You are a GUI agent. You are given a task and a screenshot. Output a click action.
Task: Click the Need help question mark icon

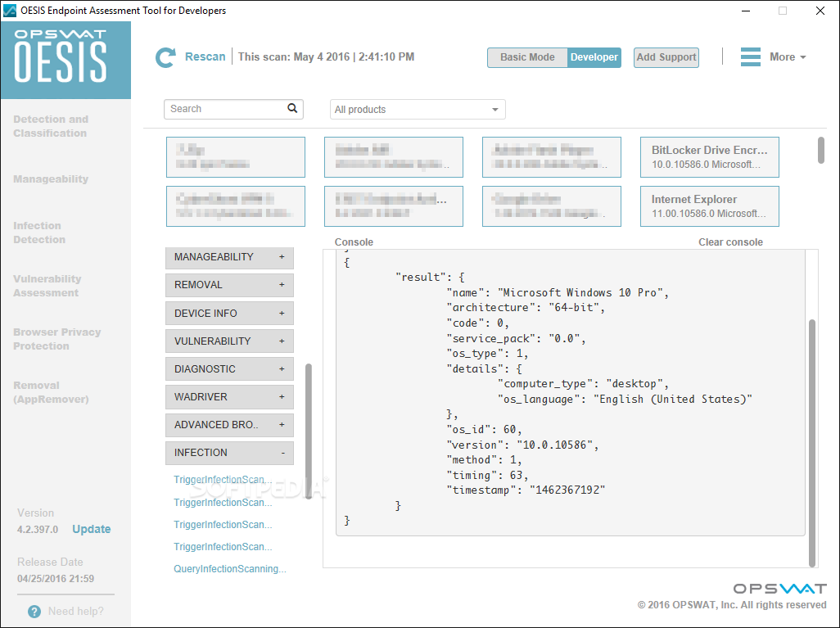34,612
